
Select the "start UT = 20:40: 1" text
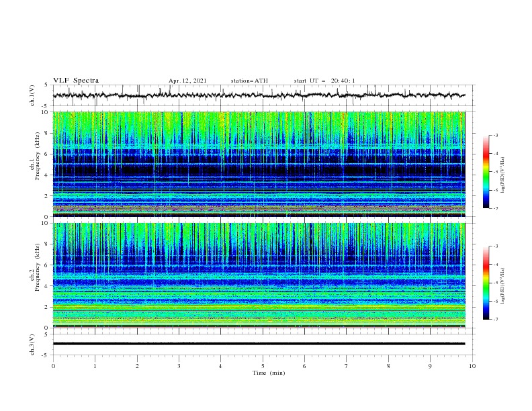tap(324, 81)
